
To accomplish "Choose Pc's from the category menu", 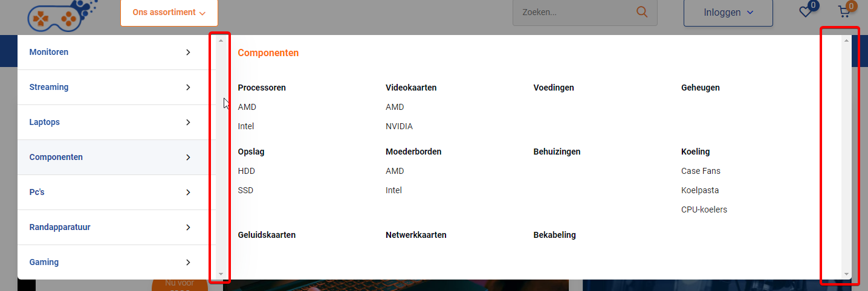I will tap(37, 192).
